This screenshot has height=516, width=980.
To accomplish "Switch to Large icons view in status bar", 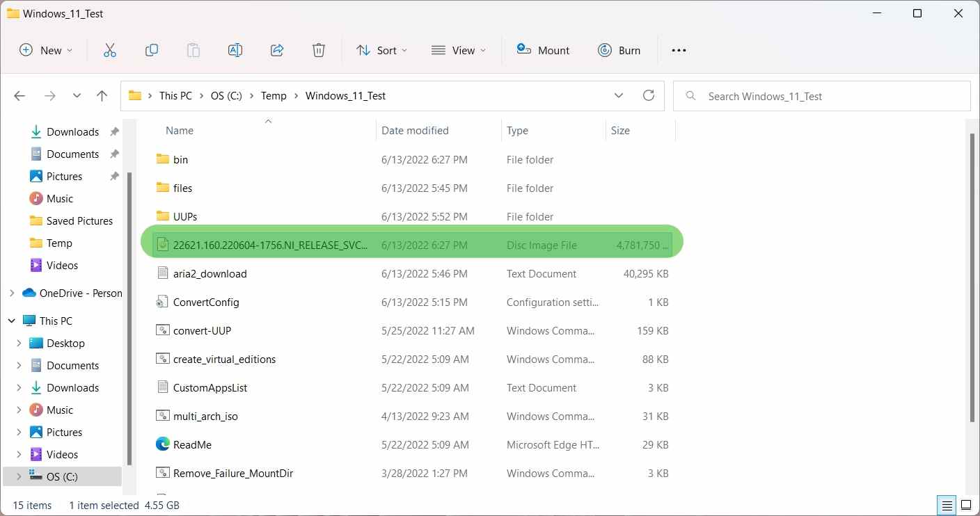I will (x=967, y=505).
